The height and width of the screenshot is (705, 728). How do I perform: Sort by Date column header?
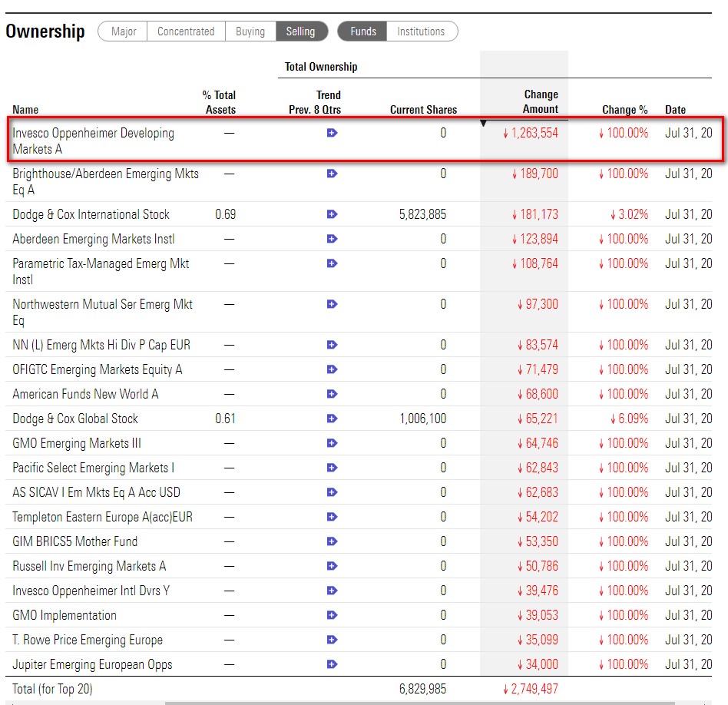coord(675,110)
